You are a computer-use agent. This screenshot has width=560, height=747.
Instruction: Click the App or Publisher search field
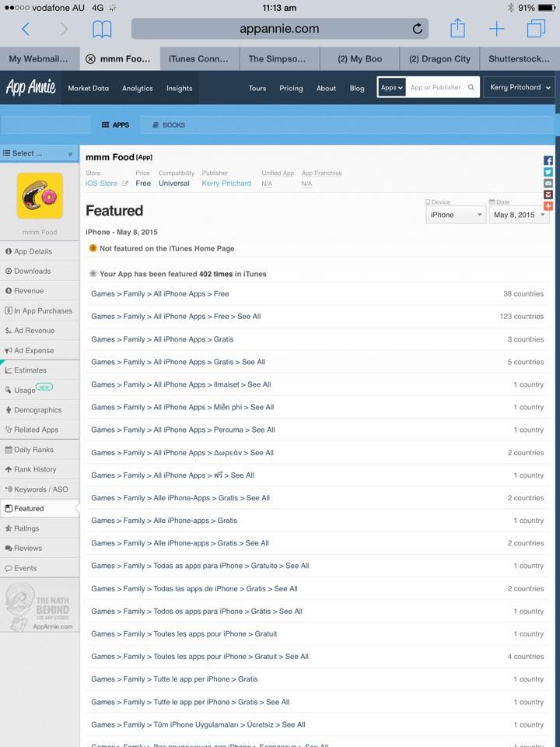click(436, 88)
